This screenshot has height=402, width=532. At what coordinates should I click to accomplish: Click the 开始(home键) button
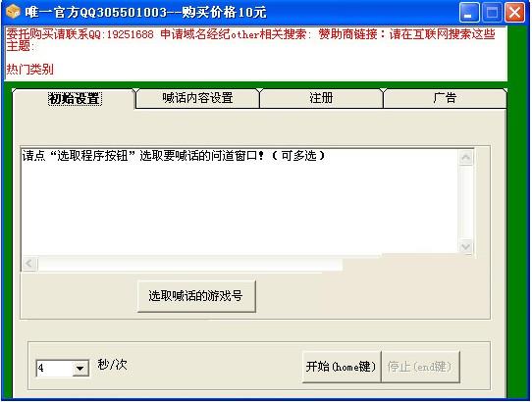[x=342, y=367]
